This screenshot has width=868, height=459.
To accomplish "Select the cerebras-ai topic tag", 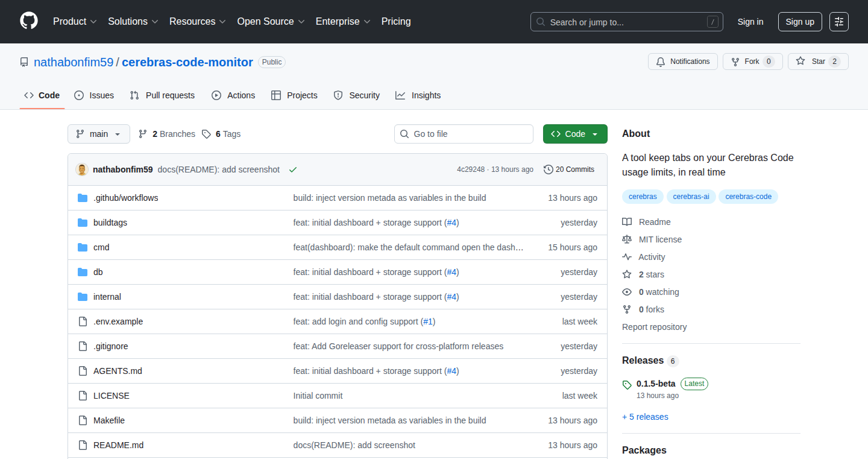I will [691, 197].
